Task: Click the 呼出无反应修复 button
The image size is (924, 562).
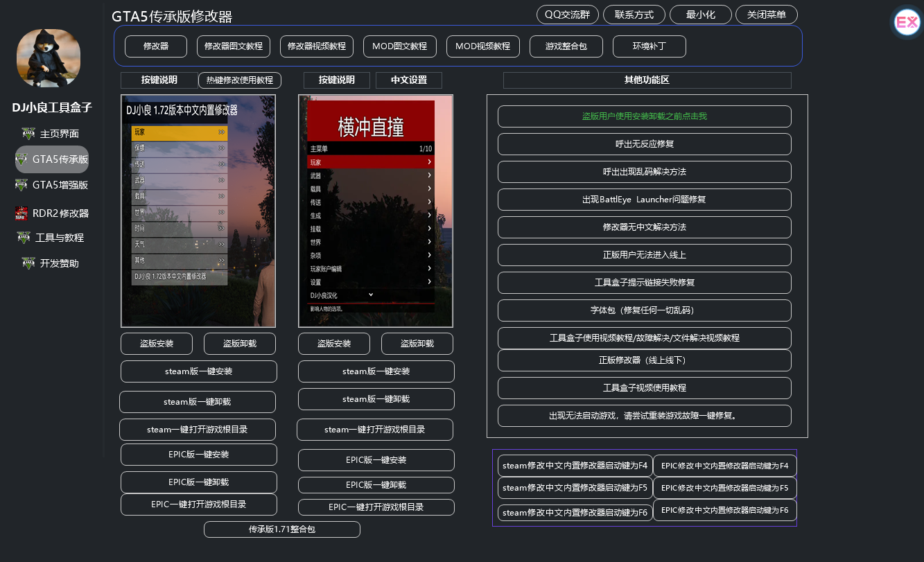Action: pos(645,144)
